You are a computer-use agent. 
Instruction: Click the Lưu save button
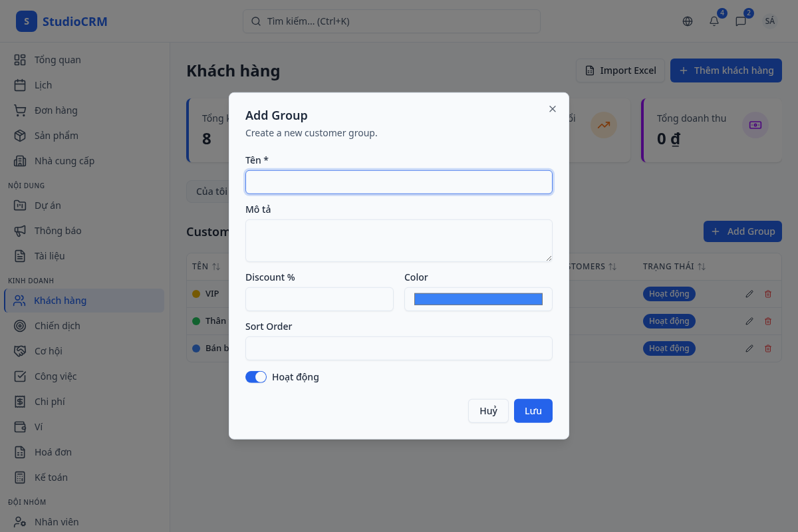[x=533, y=411]
